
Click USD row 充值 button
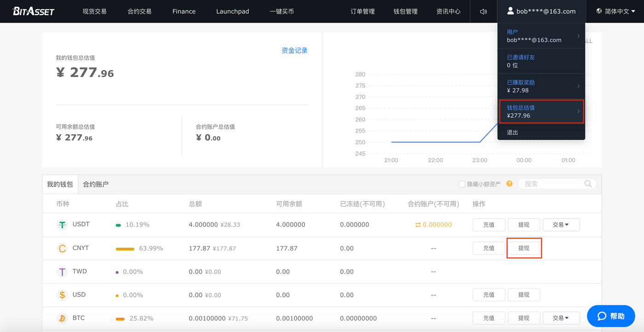coord(489,295)
